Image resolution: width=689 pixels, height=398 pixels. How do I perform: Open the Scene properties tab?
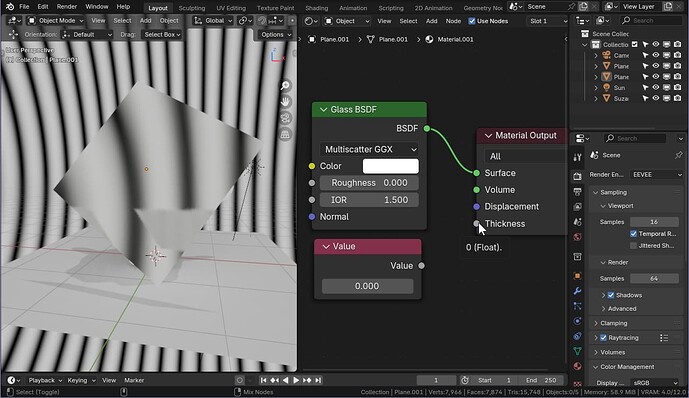pyautogui.click(x=577, y=222)
